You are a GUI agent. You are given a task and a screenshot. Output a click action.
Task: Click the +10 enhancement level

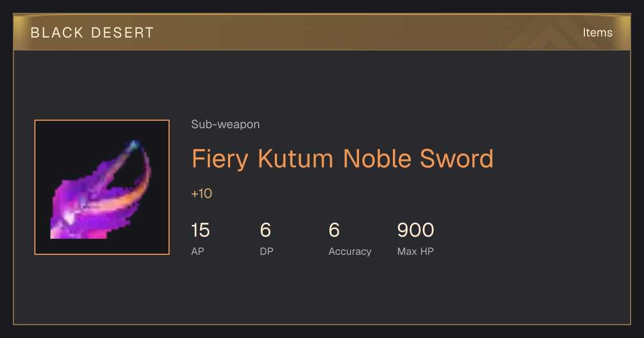(x=202, y=194)
